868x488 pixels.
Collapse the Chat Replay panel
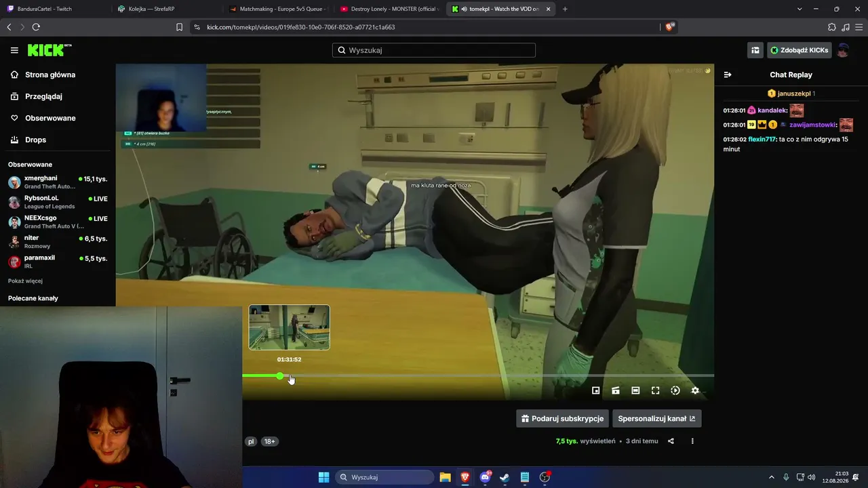(x=728, y=75)
